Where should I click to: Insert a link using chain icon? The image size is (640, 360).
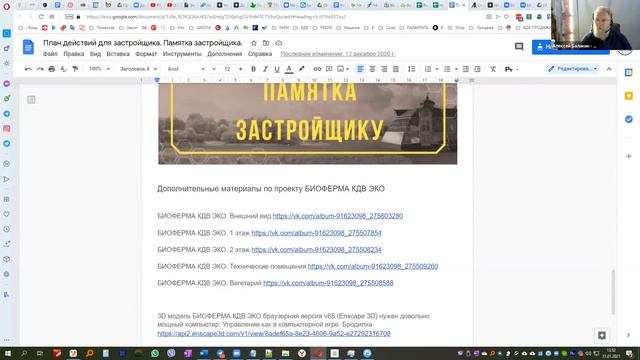click(x=317, y=69)
